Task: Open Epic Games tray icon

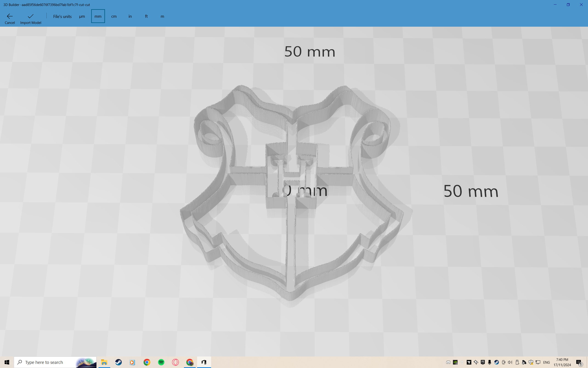Action: coord(483,362)
